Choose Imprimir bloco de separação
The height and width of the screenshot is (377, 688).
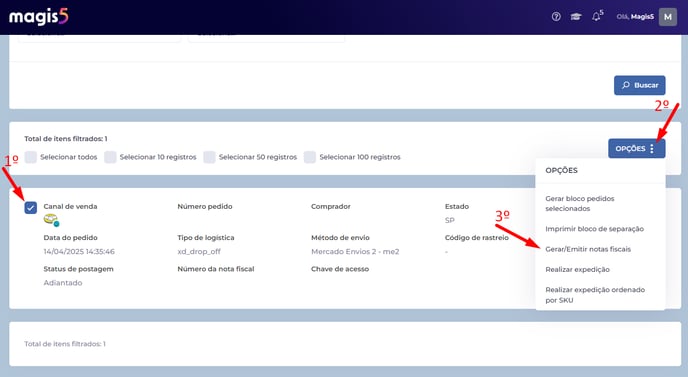pyautogui.click(x=595, y=229)
